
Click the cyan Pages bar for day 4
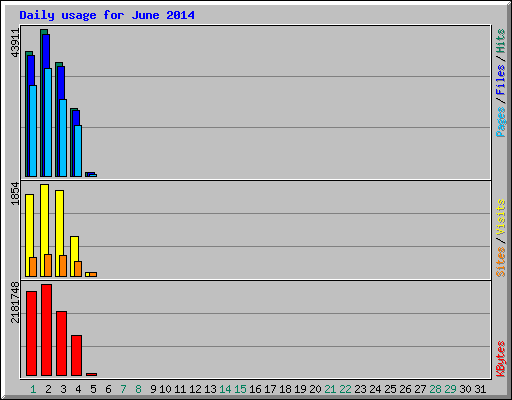tap(78, 151)
